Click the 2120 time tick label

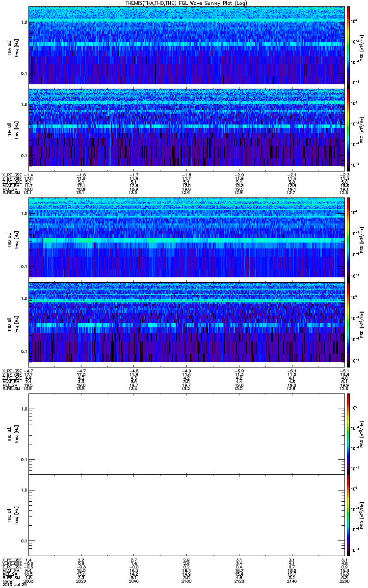[239, 582]
